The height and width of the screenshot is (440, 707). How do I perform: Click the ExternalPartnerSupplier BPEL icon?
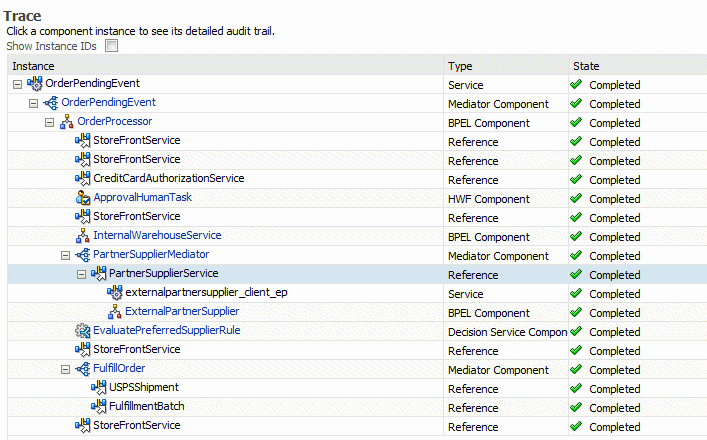(x=115, y=312)
